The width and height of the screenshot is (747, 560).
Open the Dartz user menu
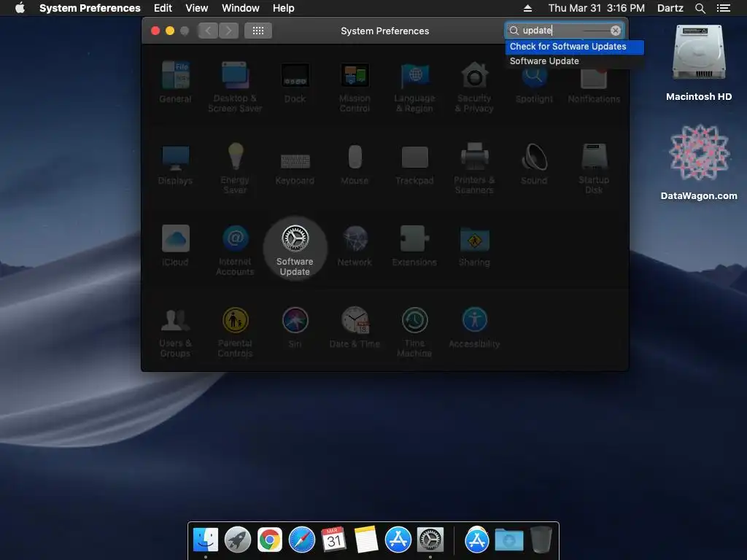(x=670, y=8)
